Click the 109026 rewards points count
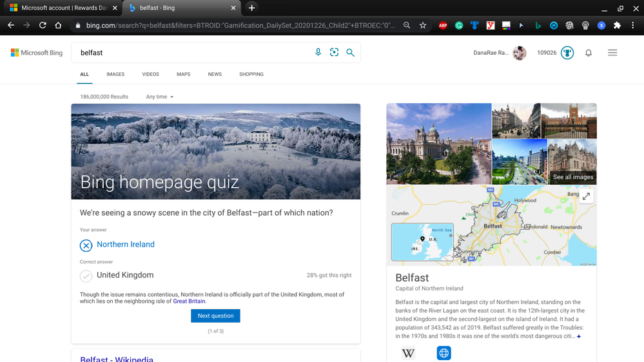The width and height of the screenshot is (644, 362). pos(547,53)
